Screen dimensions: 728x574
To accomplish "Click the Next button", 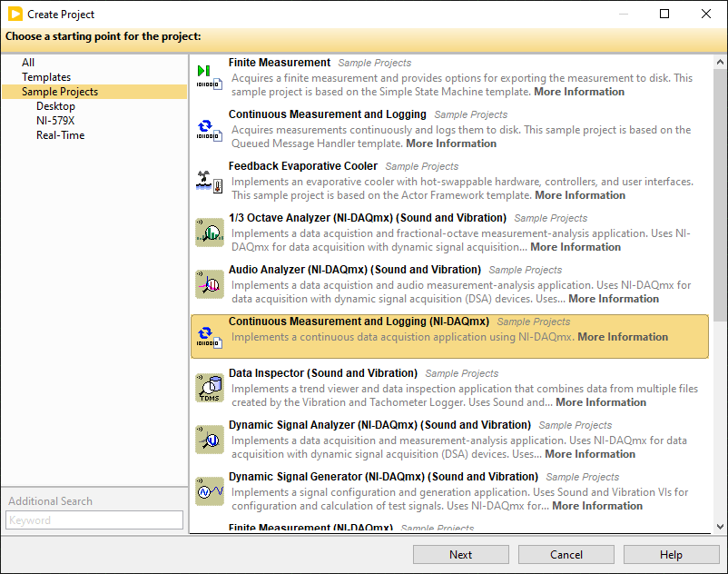I will click(460, 554).
